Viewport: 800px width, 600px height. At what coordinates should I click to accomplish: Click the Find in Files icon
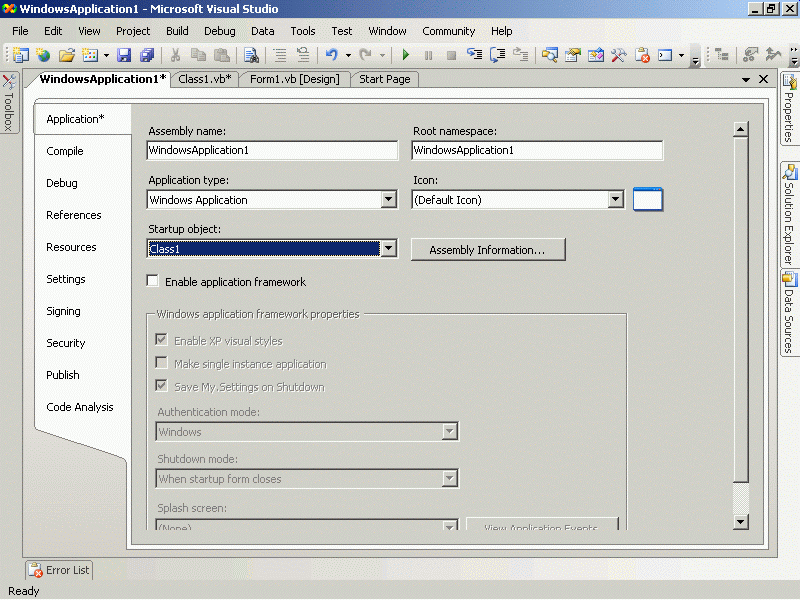251,55
